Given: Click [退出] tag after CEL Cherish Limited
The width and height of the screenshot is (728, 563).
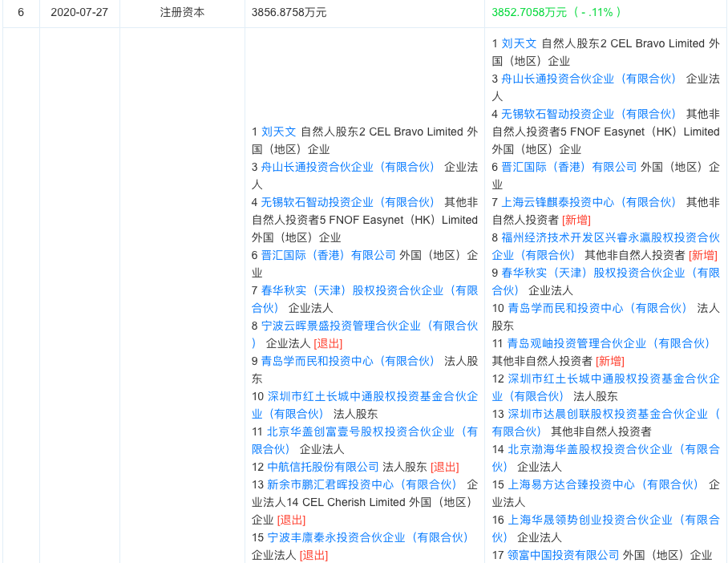Looking at the screenshot, I should [x=292, y=520].
